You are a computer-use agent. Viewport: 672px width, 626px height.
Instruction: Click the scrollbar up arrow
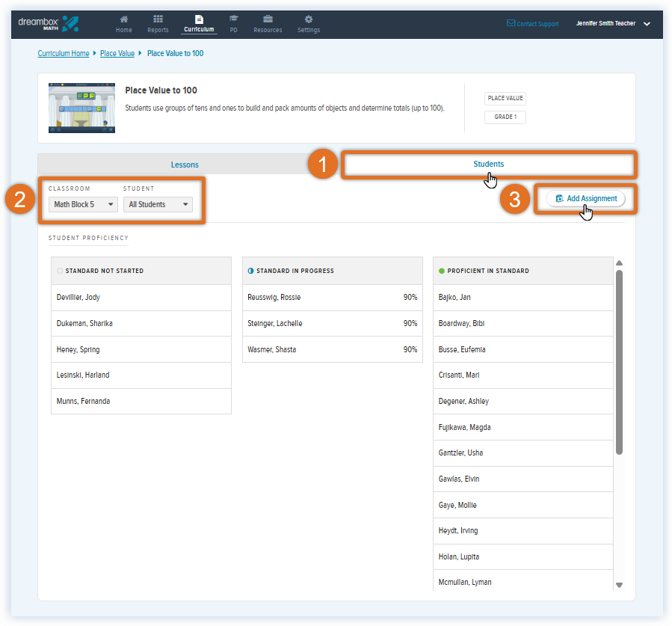coord(619,263)
